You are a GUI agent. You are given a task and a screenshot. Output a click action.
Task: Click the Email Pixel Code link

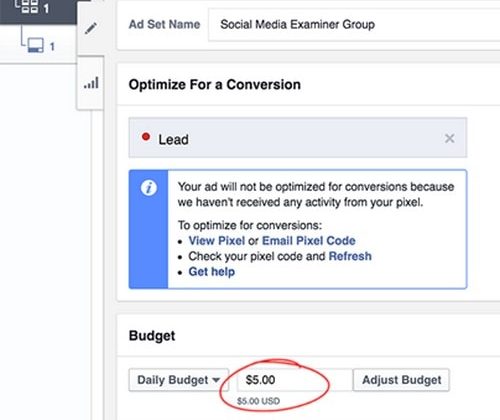[x=309, y=241]
